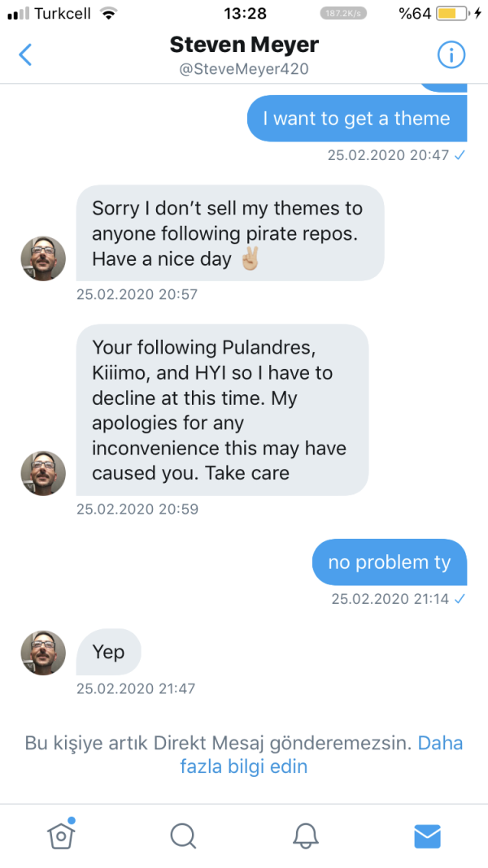Tap the "Yep" message bubble
The height and width of the screenshot is (868, 488).
pos(108,652)
